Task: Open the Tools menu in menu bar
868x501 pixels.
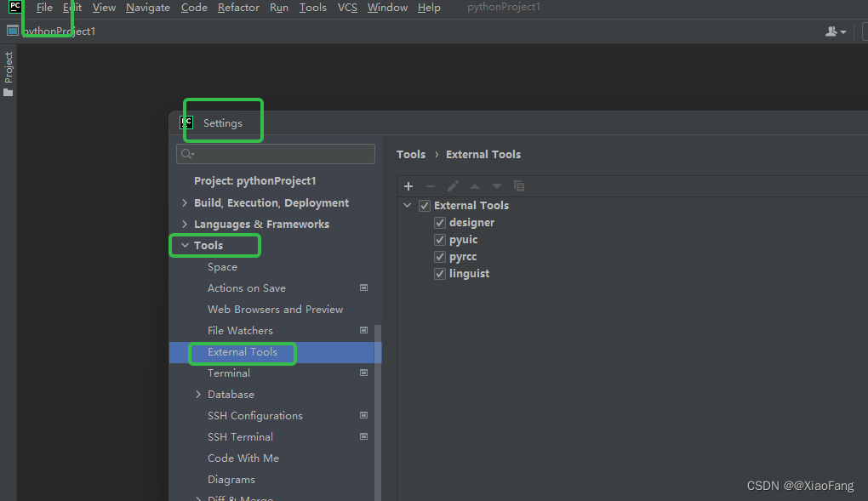Action: 313,8
